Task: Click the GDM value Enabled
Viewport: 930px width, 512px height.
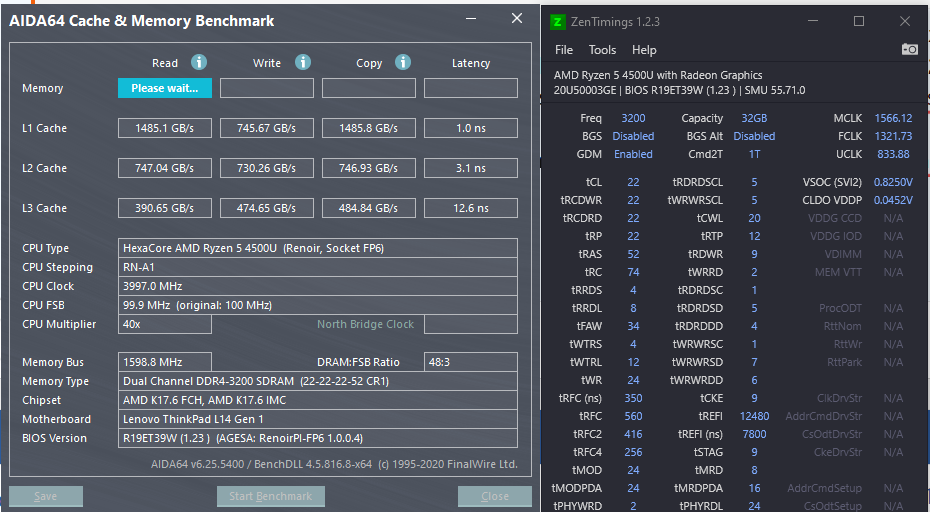Action: click(x=633, y=154)
